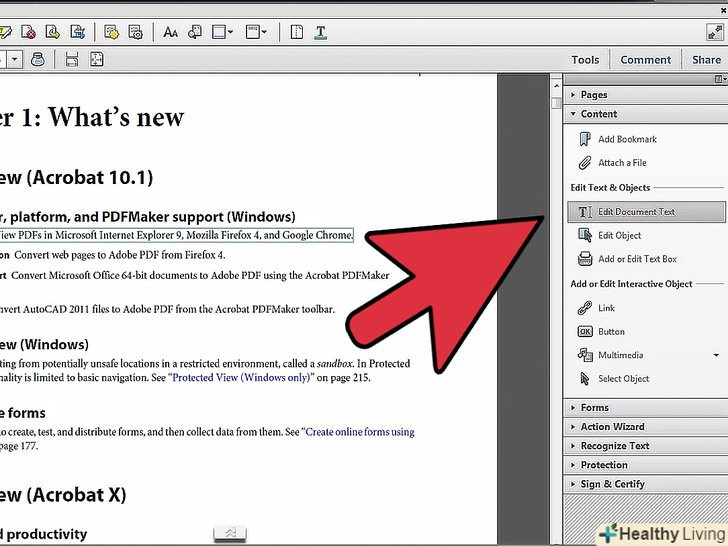Expand the Recognize Text section
The image size is (728, 546).
[614, 446]
